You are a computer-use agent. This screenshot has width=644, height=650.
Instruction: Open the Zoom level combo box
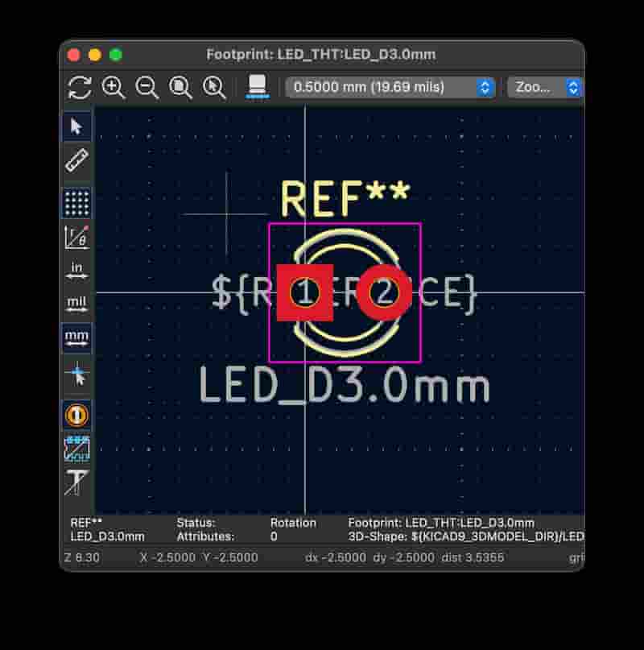[545, 87]
